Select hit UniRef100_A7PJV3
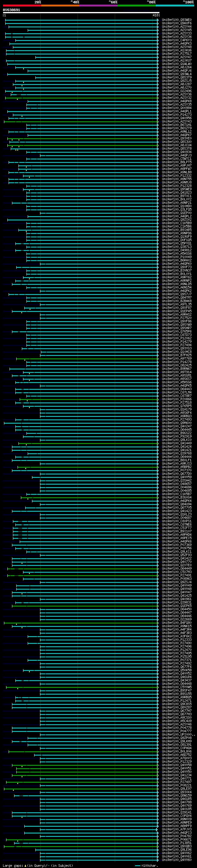This screenshot has width=197, height=868. pyautogui.click(x=177, y=829)
